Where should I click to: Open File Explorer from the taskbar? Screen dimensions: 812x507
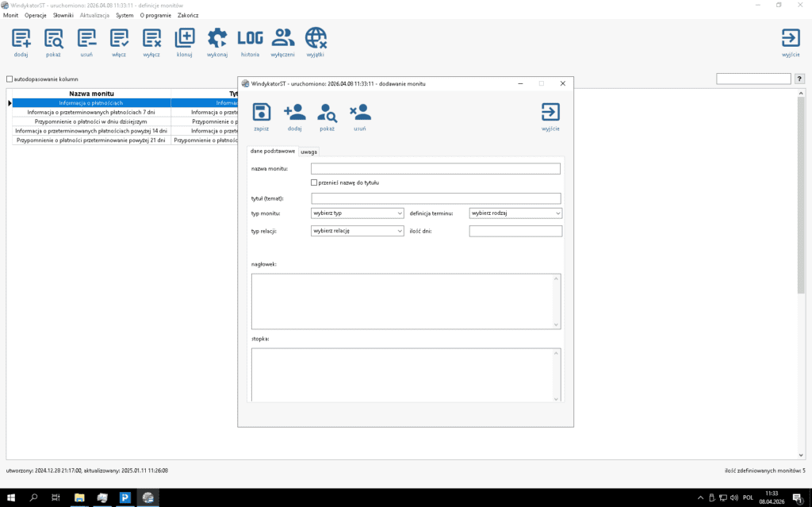(79, 497)
